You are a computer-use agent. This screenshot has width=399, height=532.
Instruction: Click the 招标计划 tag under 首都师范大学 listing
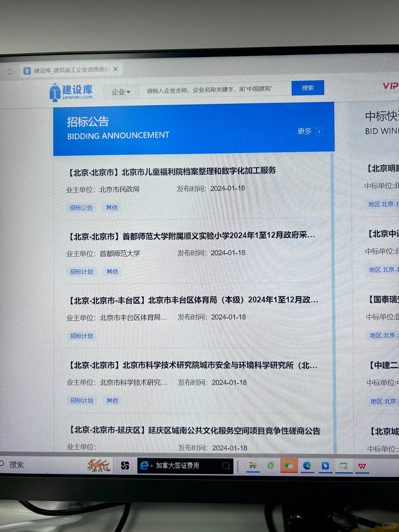(x=81, y=272)
